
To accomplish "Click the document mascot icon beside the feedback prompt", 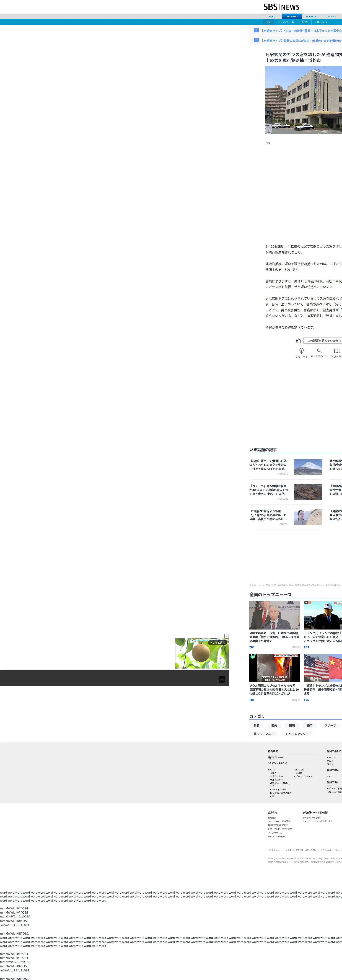I will click(x=297, y=341).
